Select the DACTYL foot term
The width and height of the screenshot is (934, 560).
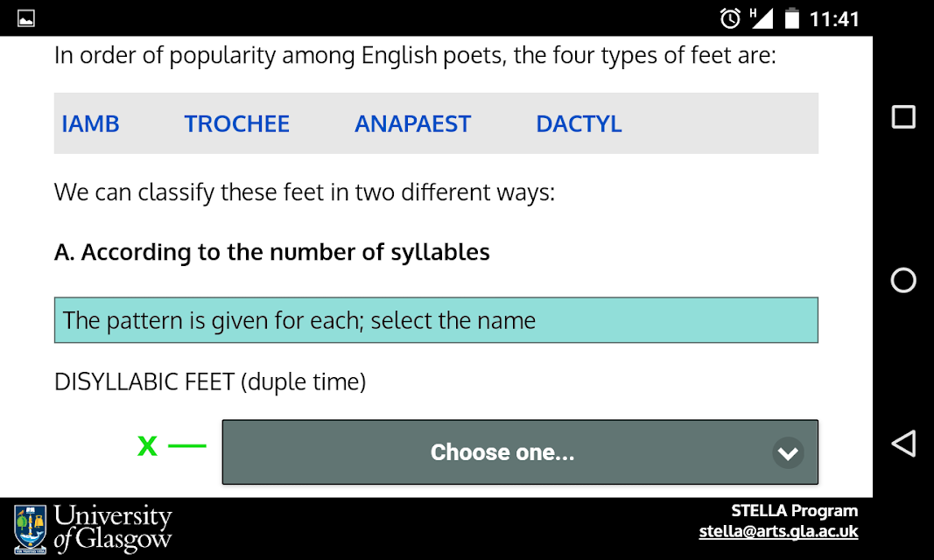pos(579,123)
